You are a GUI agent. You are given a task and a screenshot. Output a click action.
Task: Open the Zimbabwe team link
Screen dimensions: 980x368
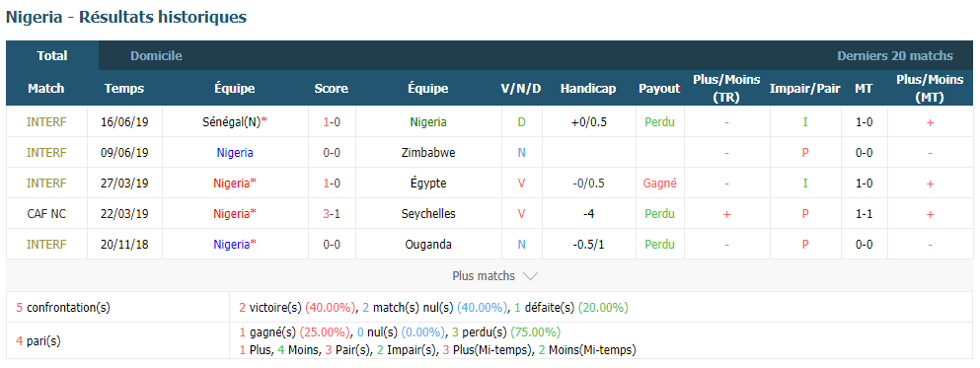428,153
